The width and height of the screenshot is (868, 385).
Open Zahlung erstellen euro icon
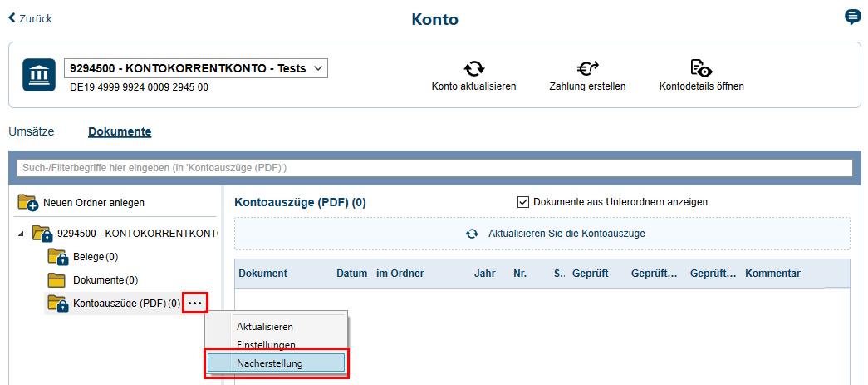tap(587, 68)
